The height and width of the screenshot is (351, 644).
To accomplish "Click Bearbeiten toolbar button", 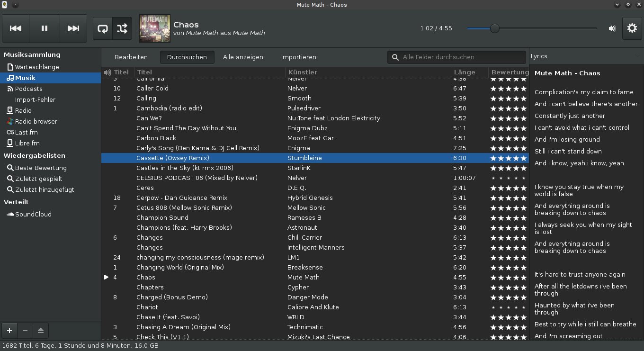I will [x=131, y=57].
